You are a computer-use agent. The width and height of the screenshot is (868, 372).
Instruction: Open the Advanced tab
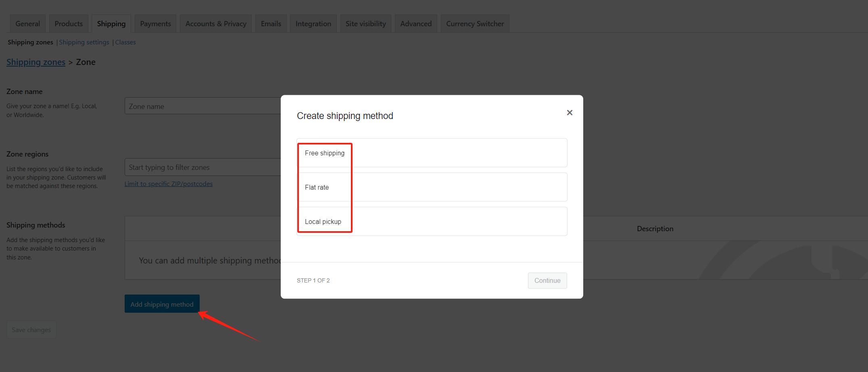point(416,24)
